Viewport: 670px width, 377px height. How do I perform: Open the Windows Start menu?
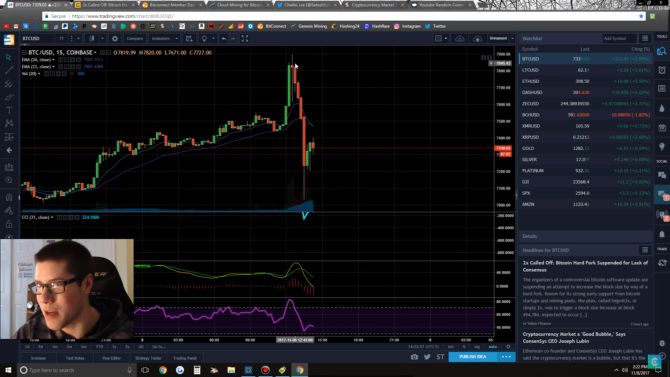(x=8, y=370)
